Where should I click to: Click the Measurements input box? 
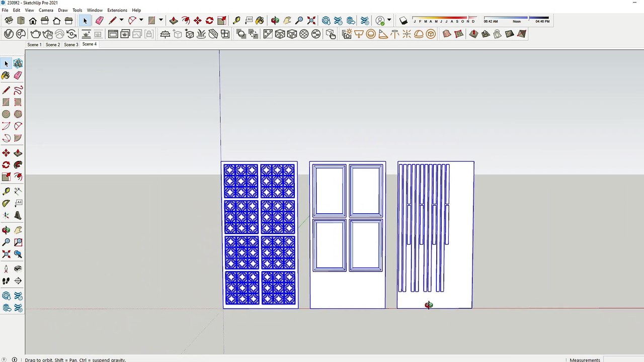tap(623, 359)
